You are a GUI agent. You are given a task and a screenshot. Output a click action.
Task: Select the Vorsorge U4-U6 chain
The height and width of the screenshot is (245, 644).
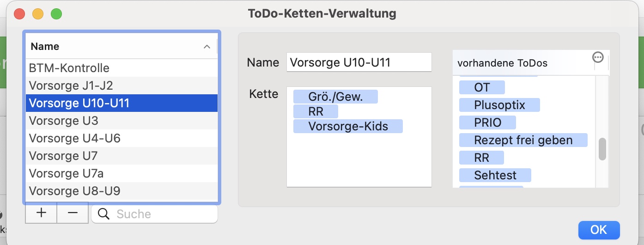74,138
